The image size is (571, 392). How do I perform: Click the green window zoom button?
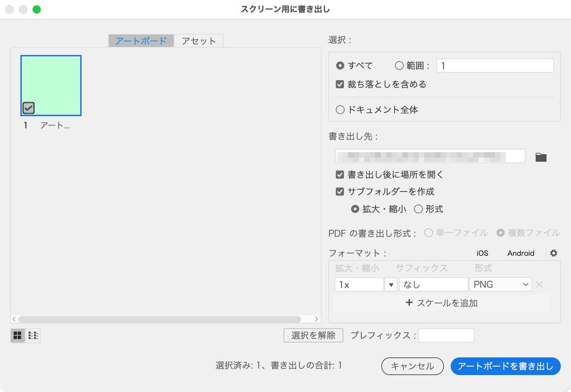[x=37, y=10]
